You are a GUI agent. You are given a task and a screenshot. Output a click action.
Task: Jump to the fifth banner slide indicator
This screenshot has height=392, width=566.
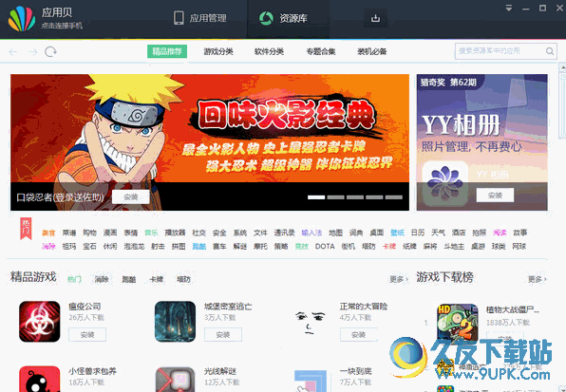coord(394,197)
